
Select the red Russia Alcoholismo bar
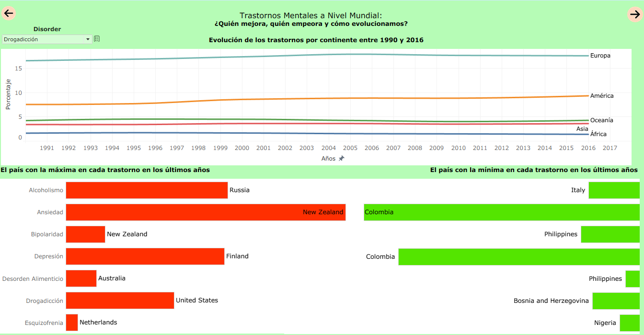tap(147, 190)
